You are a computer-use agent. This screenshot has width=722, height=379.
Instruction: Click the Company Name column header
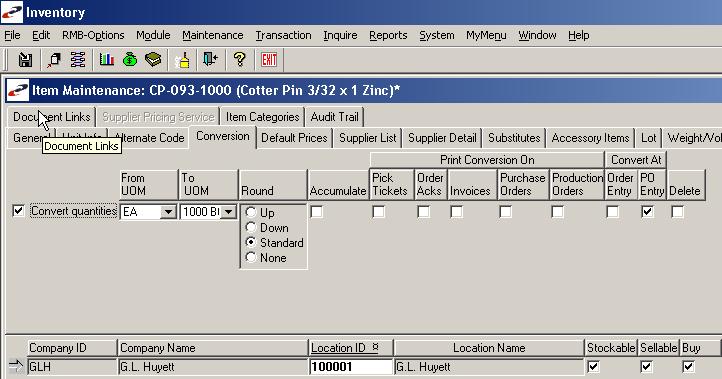(x=213, y=348)
